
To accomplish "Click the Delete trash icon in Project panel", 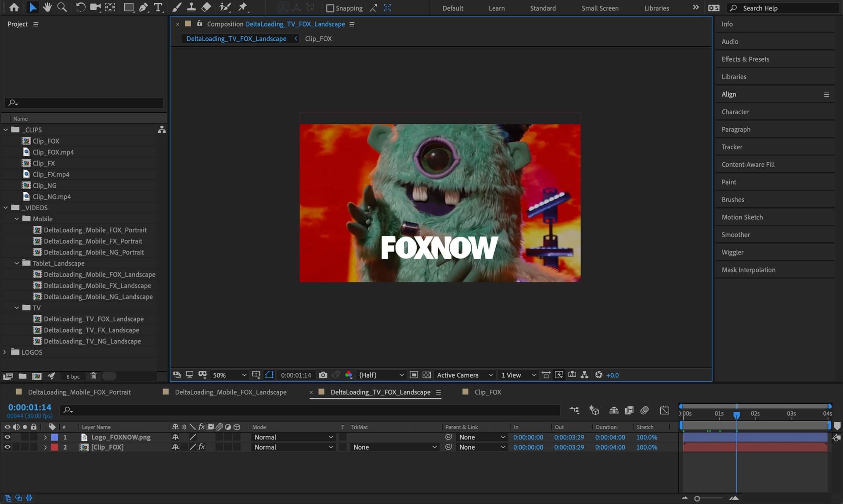I will (x=93, y=376).
